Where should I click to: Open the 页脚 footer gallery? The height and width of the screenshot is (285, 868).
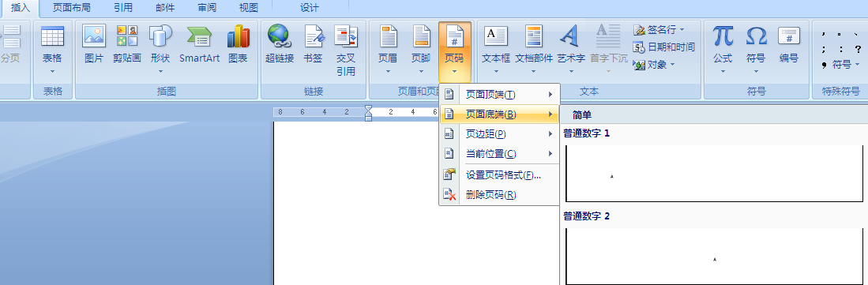coord(421,49)
